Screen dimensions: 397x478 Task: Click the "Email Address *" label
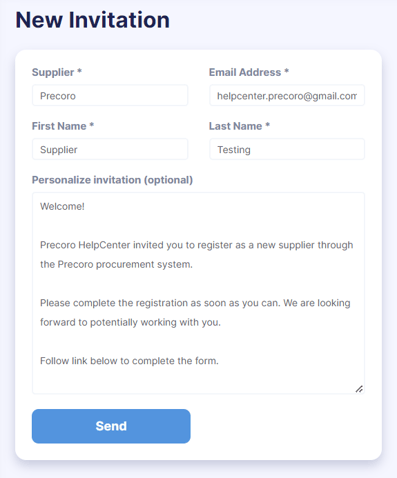click(249, 72)
